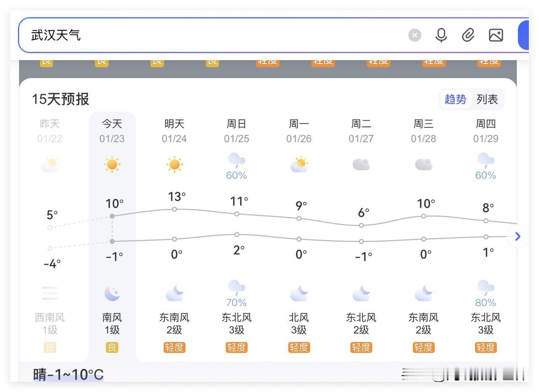The image size is (539, 392).
Task: Click the partly cloudy icon for 周一
Action: click(x=299, y=164)
